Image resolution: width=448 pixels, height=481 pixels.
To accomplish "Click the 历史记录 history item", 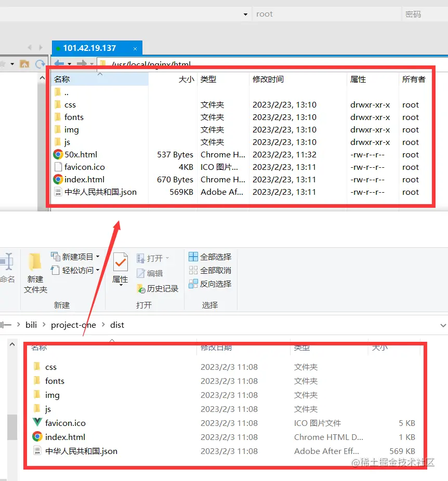I will coord(157,288).
